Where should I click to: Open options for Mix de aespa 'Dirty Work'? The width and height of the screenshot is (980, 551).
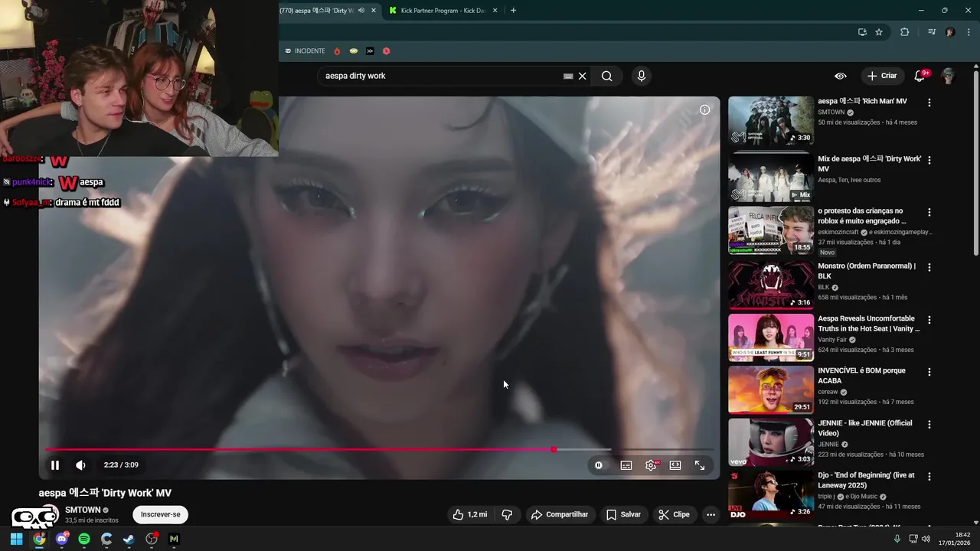[x=929, y=161]
